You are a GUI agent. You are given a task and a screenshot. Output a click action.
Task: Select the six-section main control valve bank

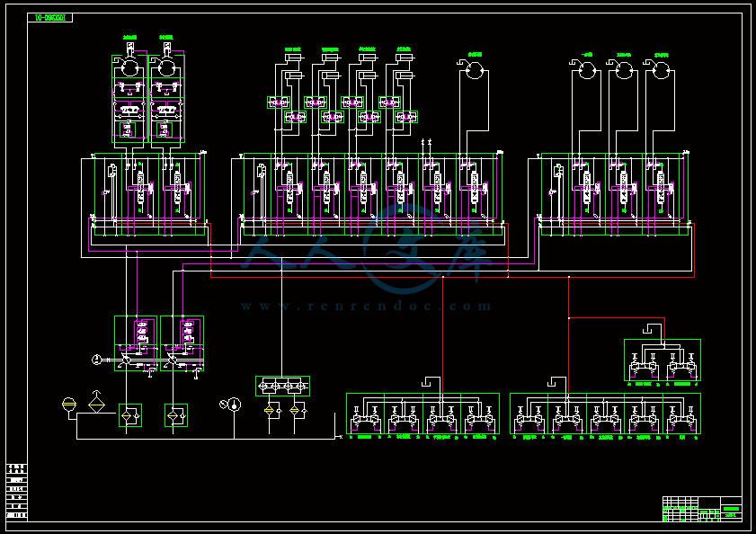373,194
